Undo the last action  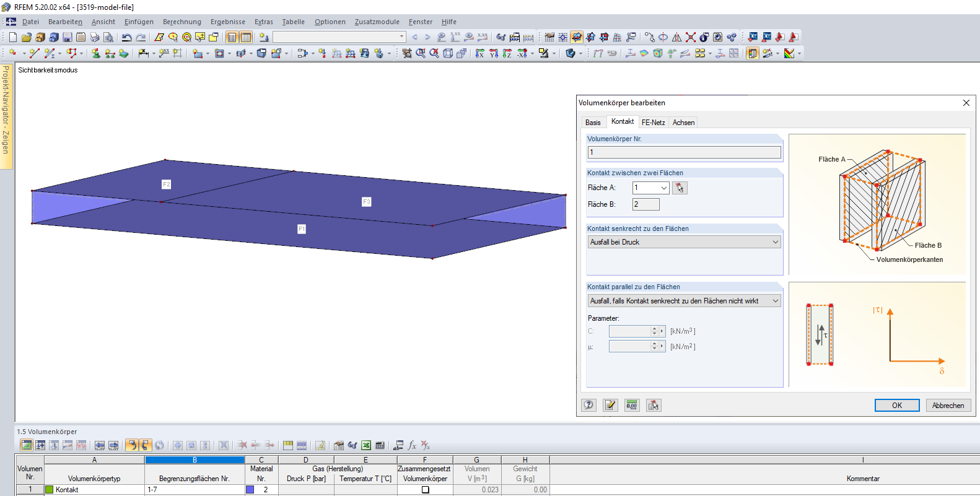[x=127, y=37]
